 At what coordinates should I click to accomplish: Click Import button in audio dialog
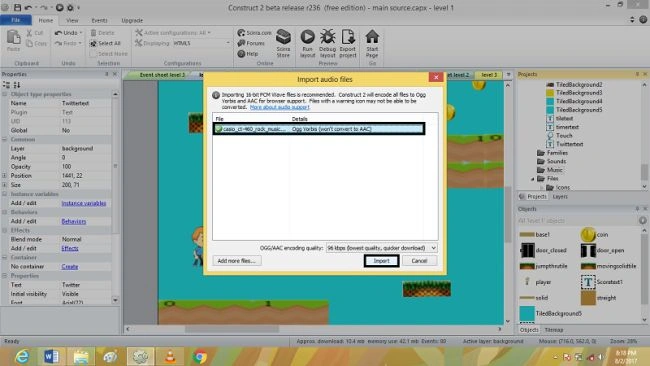[x=381, y=261]
